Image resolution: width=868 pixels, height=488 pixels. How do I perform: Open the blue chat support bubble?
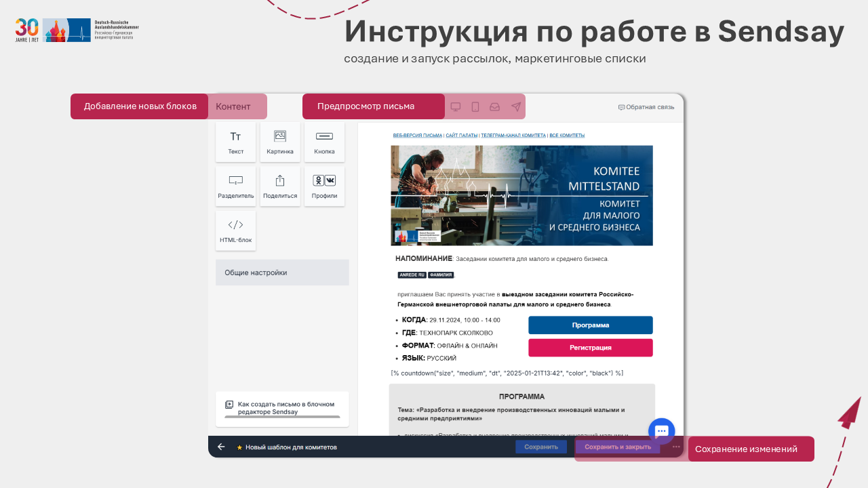[662, 432]
